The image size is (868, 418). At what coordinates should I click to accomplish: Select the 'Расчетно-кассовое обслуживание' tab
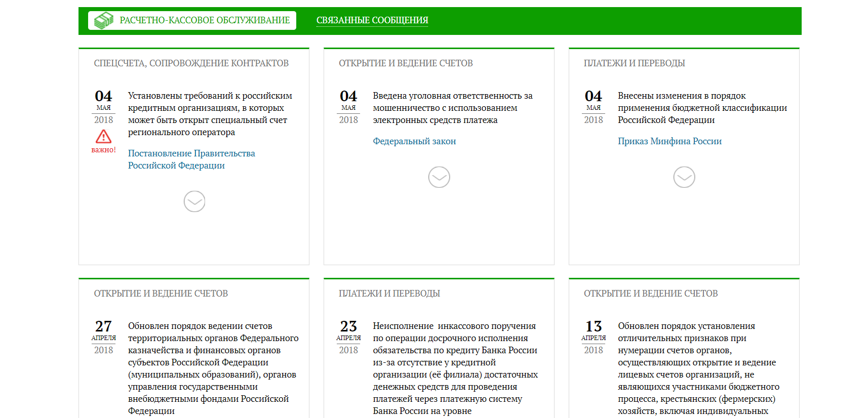tap(204, 20)
